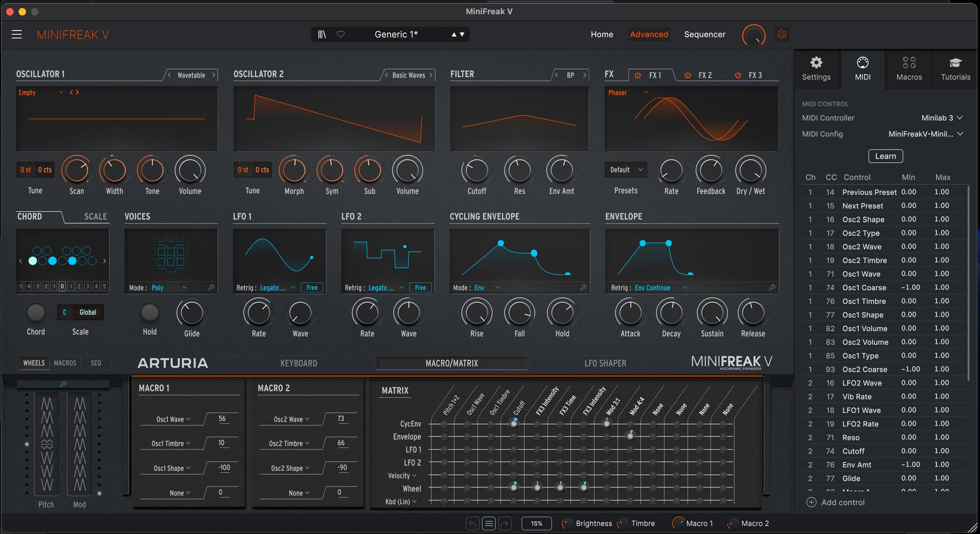Select the SCALE tab
This screenshot has height=534, width=980.
coord(95,216)
